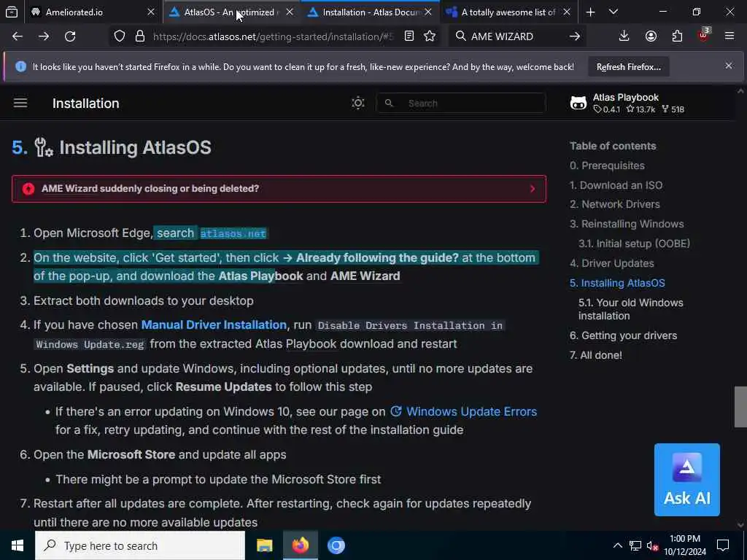Go forward with the browser forward arrow
The height and width of the screenshot is (560, 747).
click(44, 36)
